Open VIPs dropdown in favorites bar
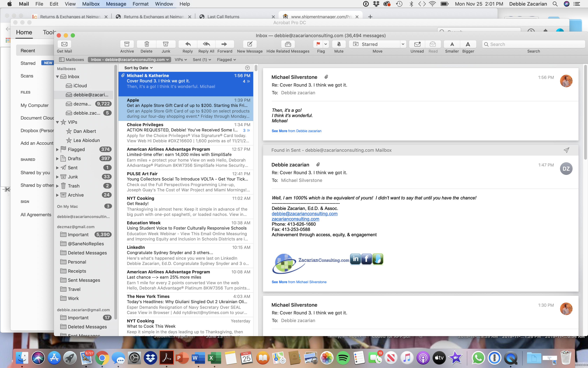The image size is (588, 368). pos(181,60)
